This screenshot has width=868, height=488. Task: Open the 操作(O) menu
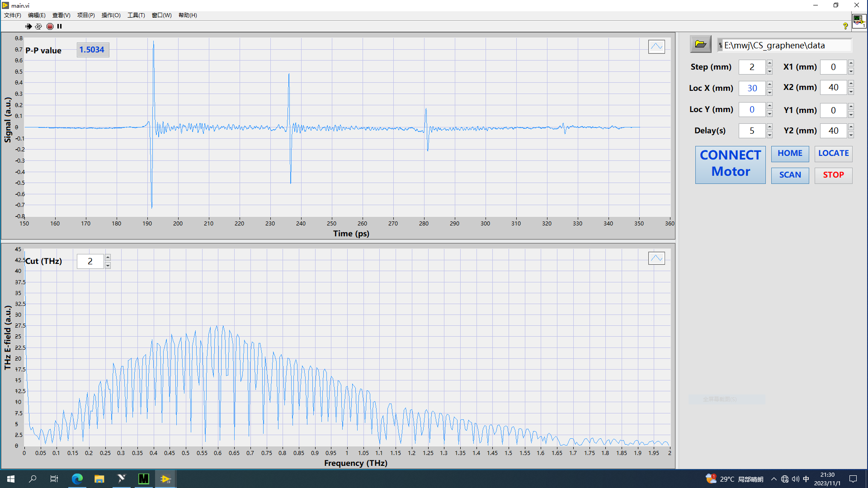[x=111, y=15]
